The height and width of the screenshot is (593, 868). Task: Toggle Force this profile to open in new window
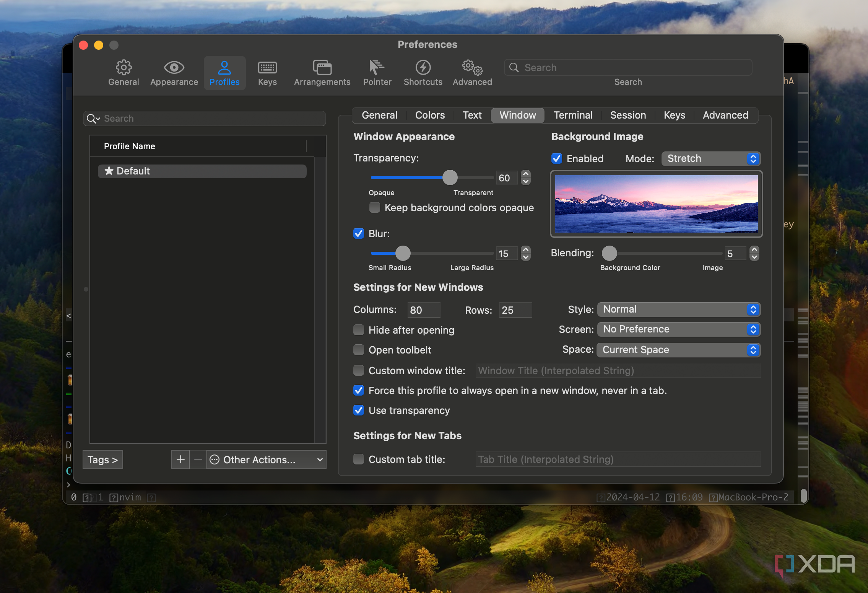click(359, 391)
